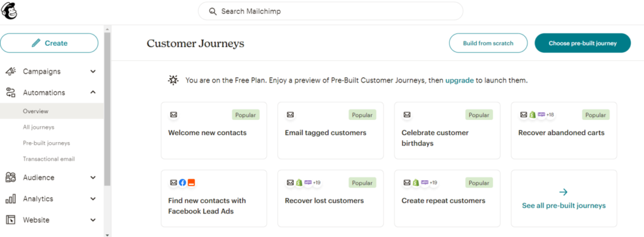Click the Analytics bar chart icon

point(11,199)
